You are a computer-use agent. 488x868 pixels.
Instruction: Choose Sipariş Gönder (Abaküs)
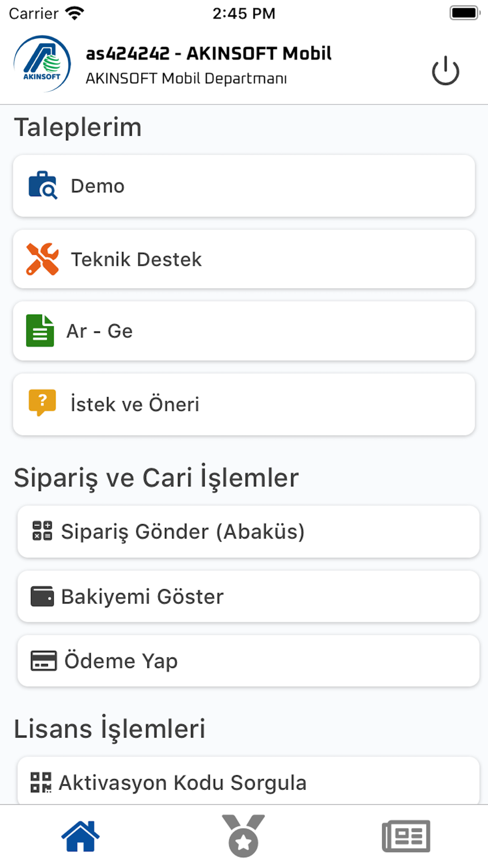(x=248, y=531)
